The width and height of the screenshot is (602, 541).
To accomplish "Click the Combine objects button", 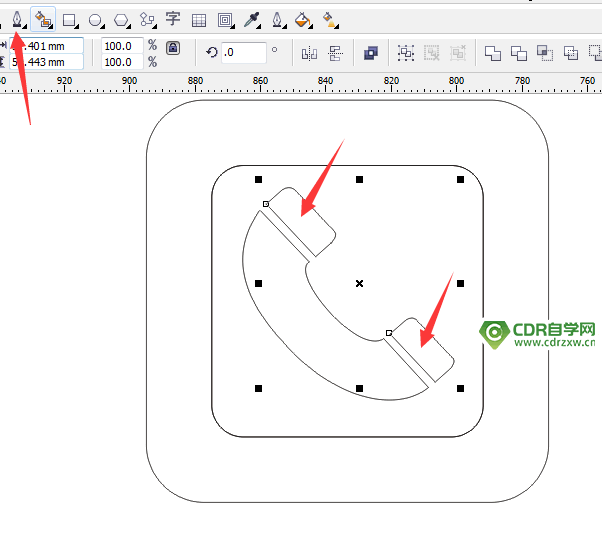I will click(x=370, y=53).
